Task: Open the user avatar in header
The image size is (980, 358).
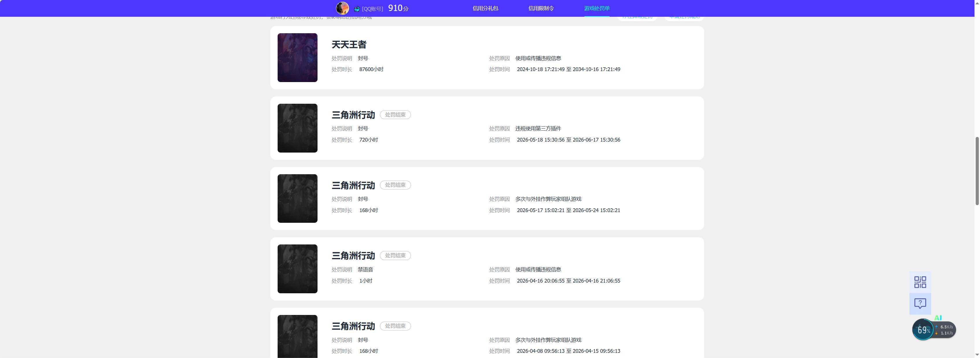Action: [x=342, y=8]
